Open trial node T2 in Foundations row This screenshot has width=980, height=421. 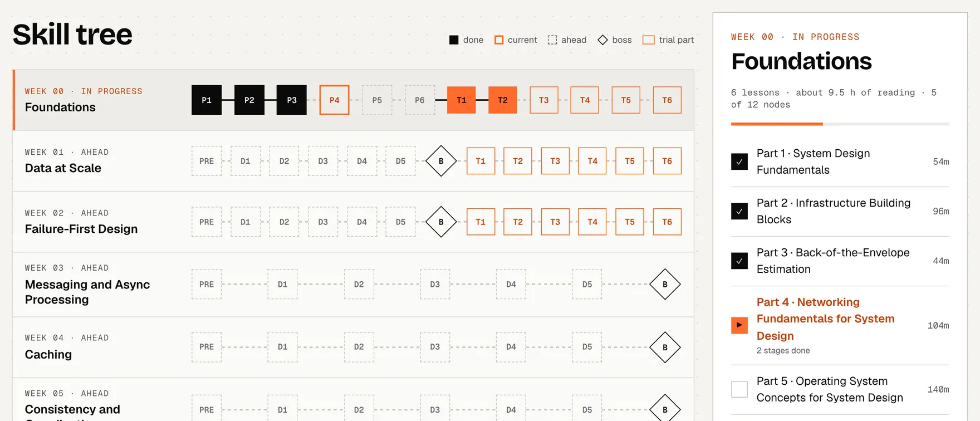[x=503, y=100]
